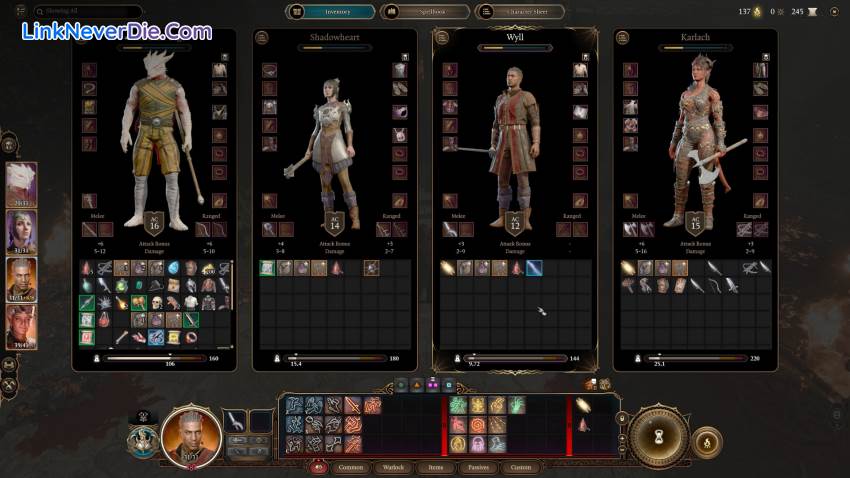Click the Warlock hotbar filter button
The image size is (850, 478).
click(395, 467)
